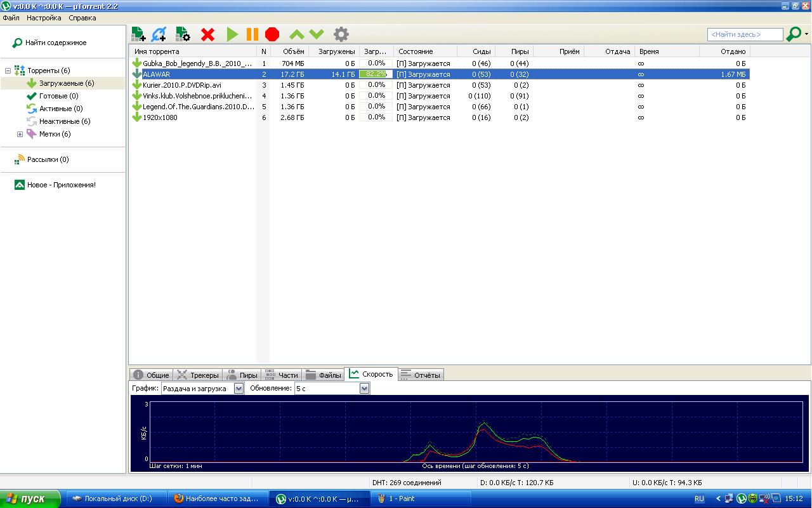Expand the 'Метки (6)' tree node

point(20,134)
